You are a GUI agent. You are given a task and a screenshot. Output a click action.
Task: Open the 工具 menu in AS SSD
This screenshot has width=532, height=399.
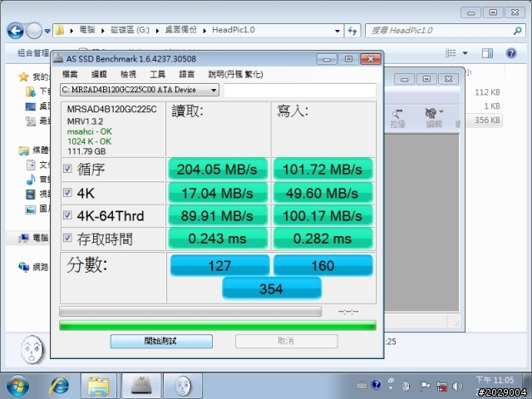tap(157, 74)
